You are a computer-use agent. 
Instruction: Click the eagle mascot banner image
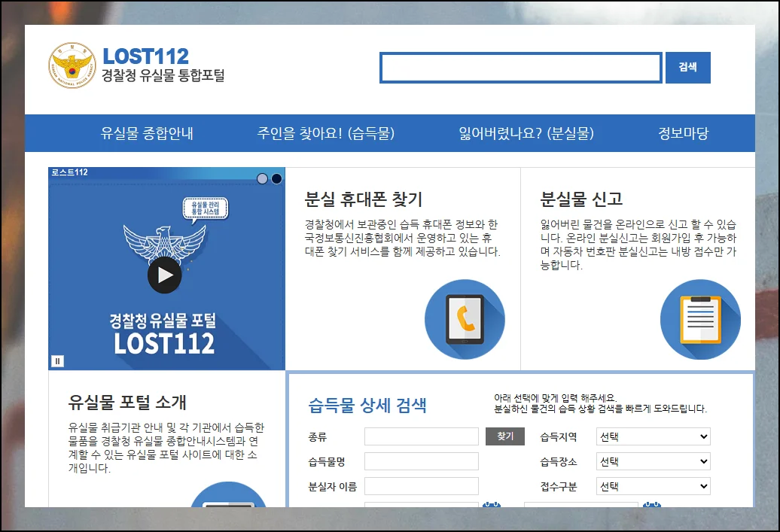(165, 244)
